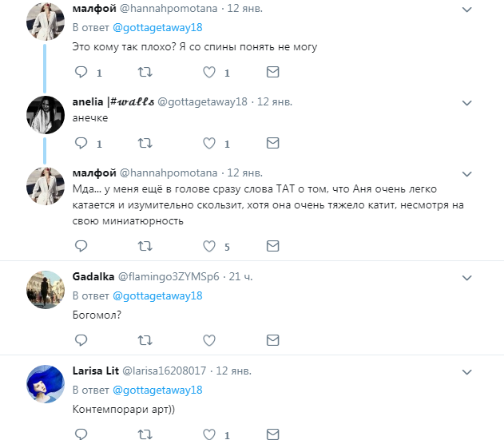Retweet Larisa Lit's "Контемпорари арт" tweet

[x=145, y=434]
